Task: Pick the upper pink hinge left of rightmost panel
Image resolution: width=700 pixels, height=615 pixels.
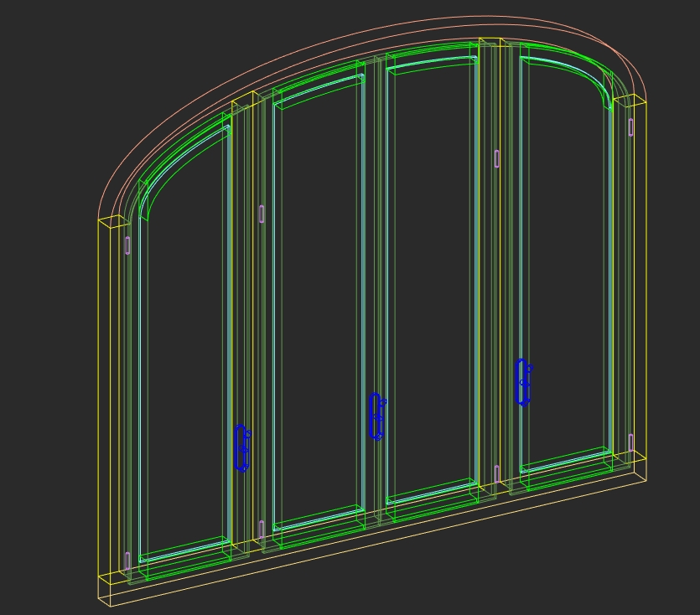Action: [497, 158]
